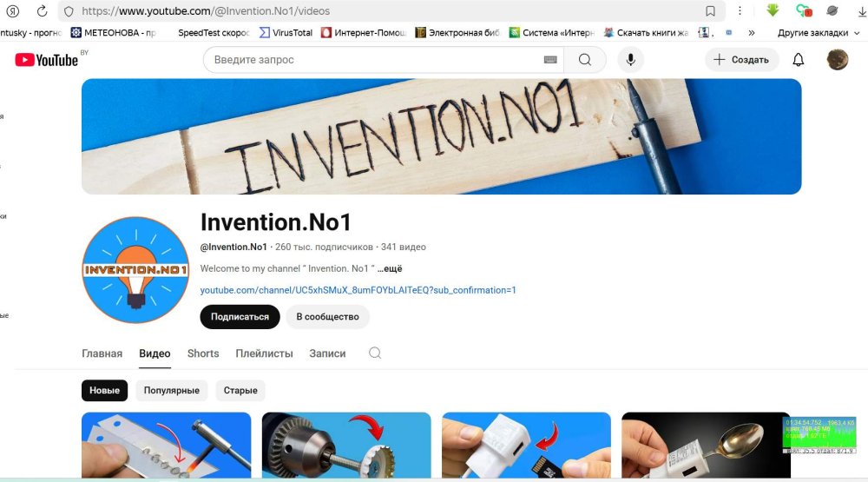Click the magnifier search button

pyautogui.click(x=585, y=60)
